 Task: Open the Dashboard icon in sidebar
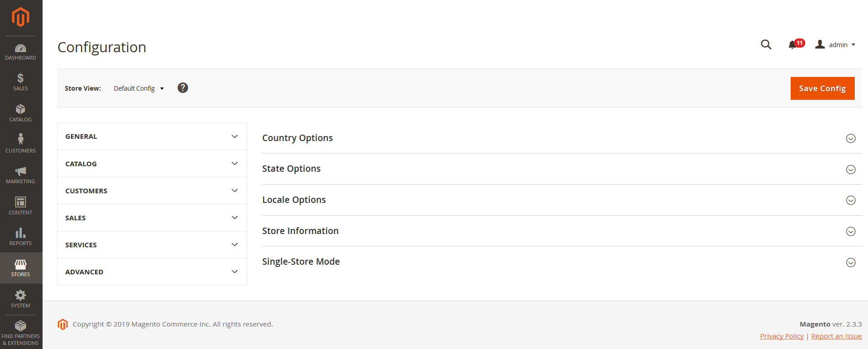[21, 49]
